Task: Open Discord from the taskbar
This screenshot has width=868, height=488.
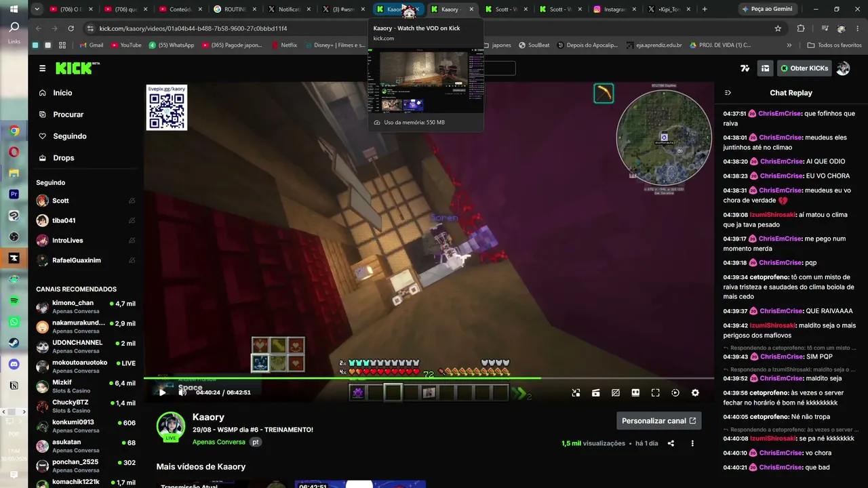Action: (14, 364)
